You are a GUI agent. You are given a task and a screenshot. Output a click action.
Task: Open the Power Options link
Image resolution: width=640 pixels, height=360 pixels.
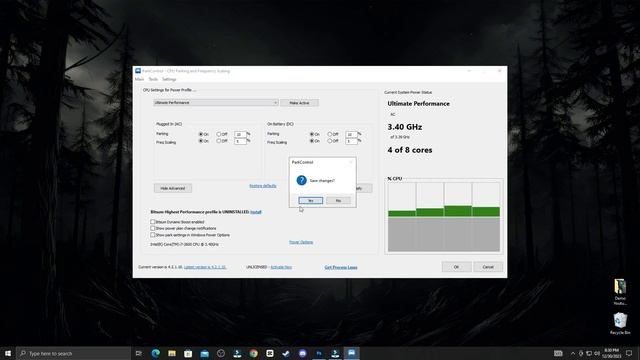click(301, 242)
